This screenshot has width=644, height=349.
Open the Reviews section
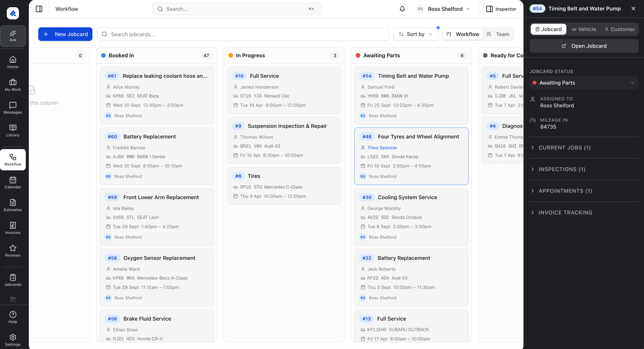coord(13,251)
